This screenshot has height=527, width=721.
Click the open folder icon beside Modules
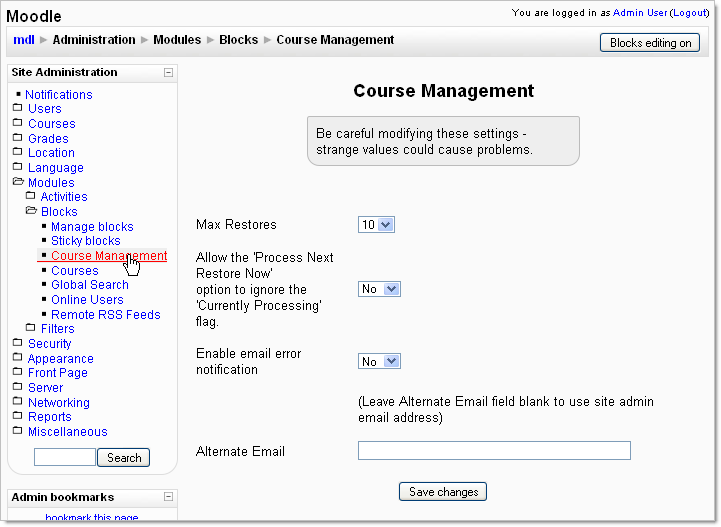click(18, 181)
